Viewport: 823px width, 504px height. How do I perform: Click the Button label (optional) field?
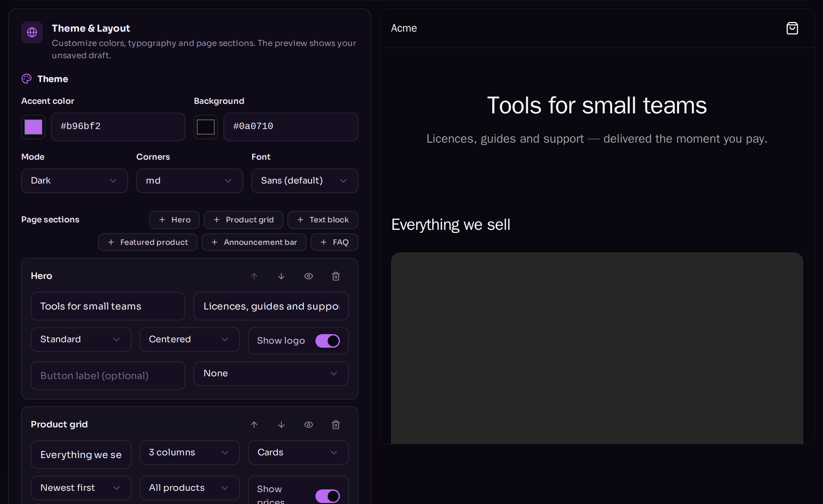click(x=108, y=376)
